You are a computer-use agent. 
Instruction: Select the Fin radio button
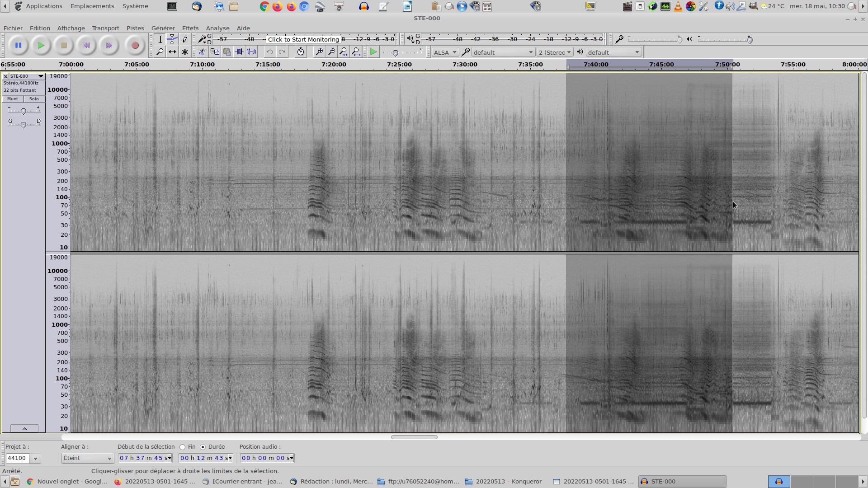[183, 447]
